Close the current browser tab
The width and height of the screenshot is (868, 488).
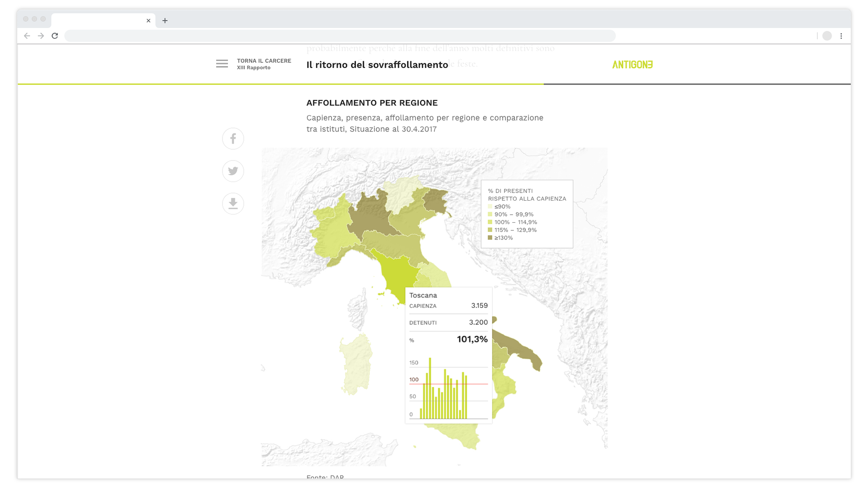click(x=148, y=20)
